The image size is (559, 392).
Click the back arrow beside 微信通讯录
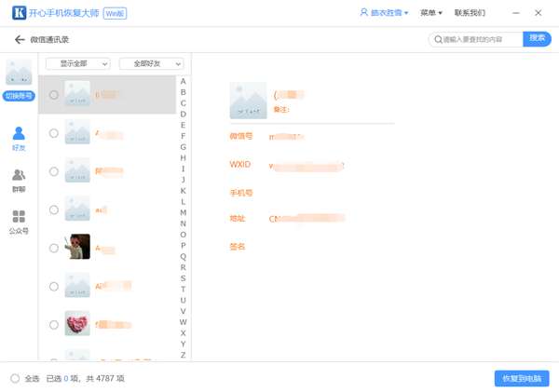[x=20, y=40]
